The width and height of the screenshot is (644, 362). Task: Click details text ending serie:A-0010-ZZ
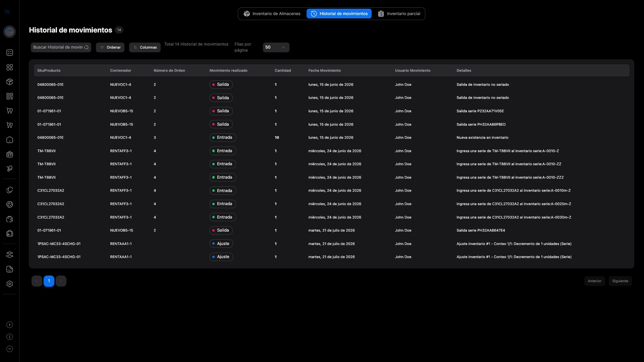509,164
